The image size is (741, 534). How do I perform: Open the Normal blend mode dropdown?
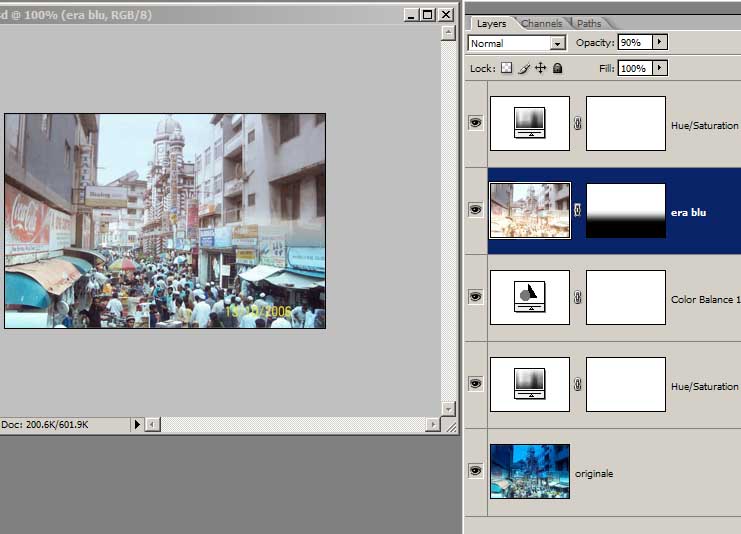557,43
